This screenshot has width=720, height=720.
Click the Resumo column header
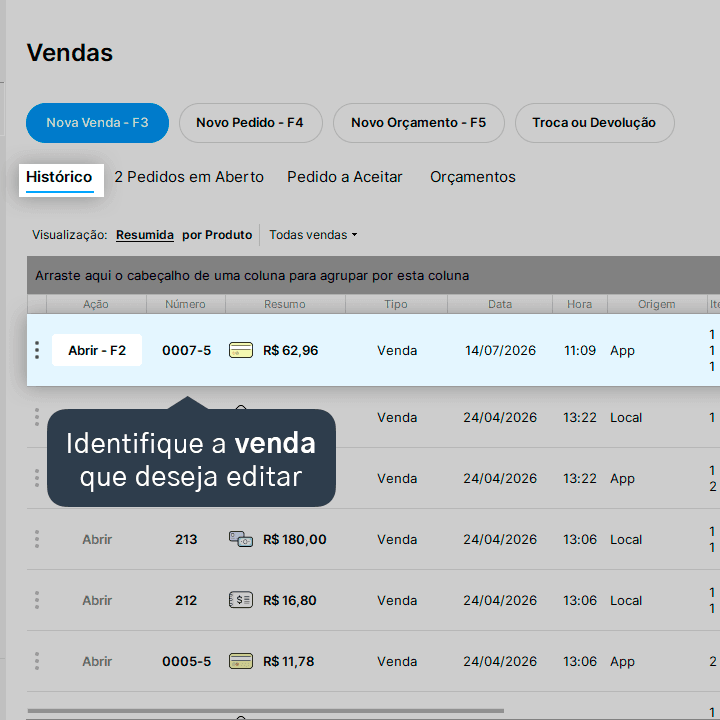point(285,304)
